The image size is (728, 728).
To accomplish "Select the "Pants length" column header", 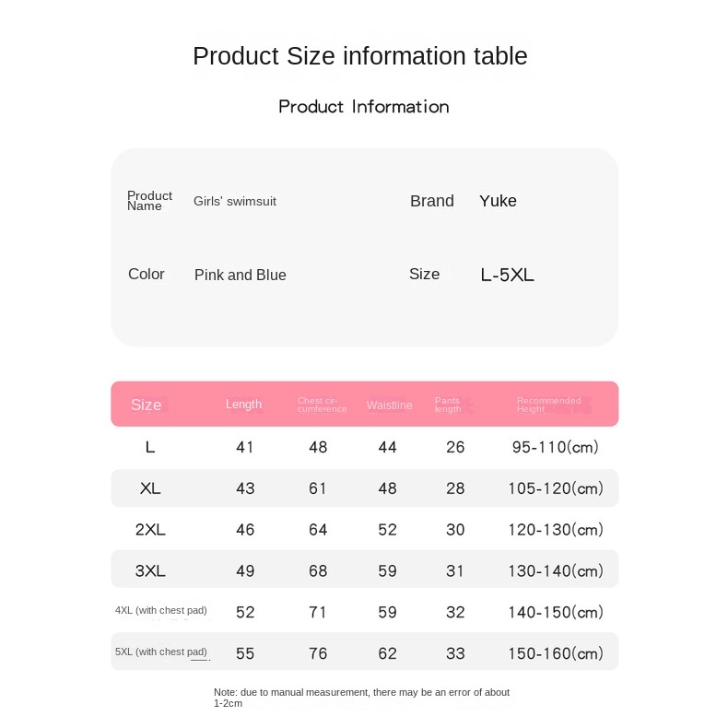I will click(448, 405).
